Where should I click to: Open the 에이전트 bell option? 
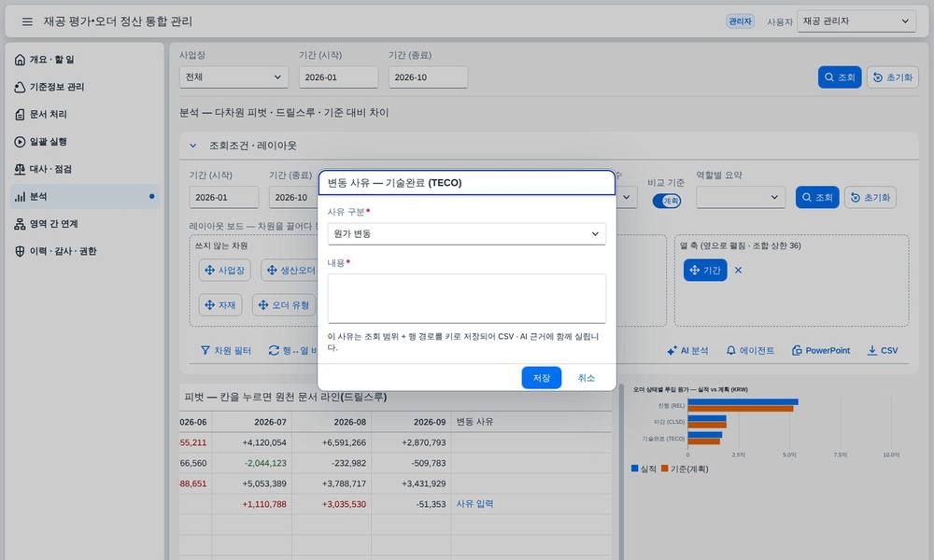pyautogui.click(x=750, y=351)
